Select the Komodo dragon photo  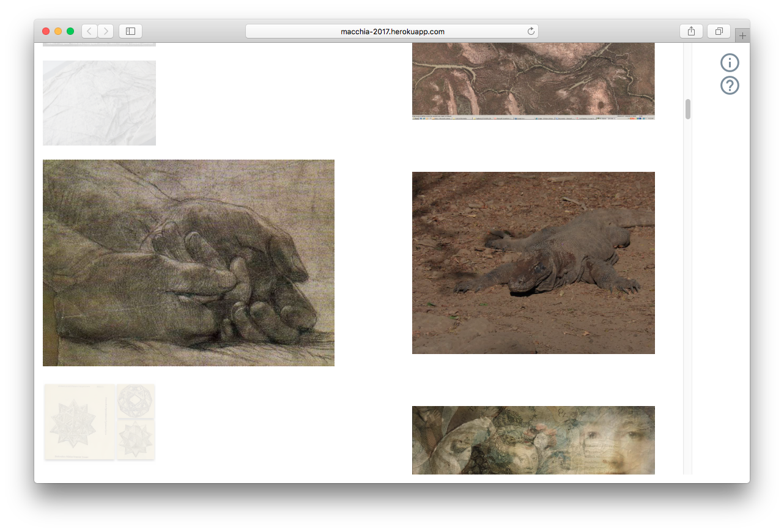click(x=533, y=263)
